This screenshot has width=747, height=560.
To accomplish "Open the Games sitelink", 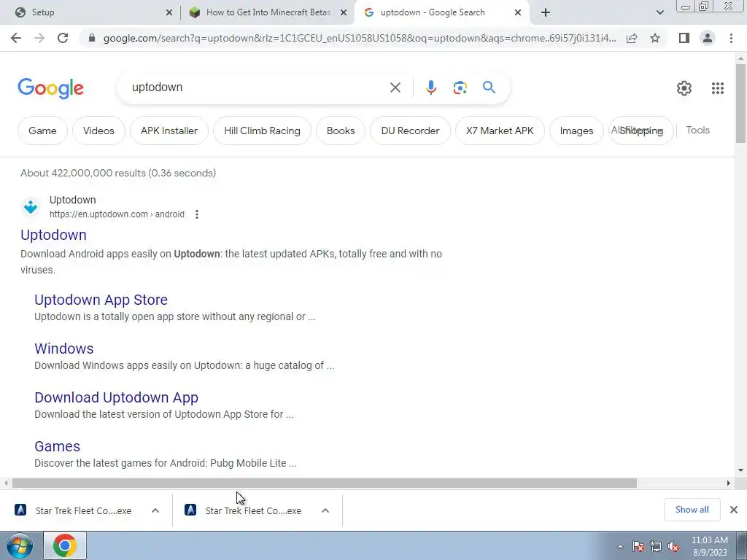I will pyautogui.click(x=57, y=446).
